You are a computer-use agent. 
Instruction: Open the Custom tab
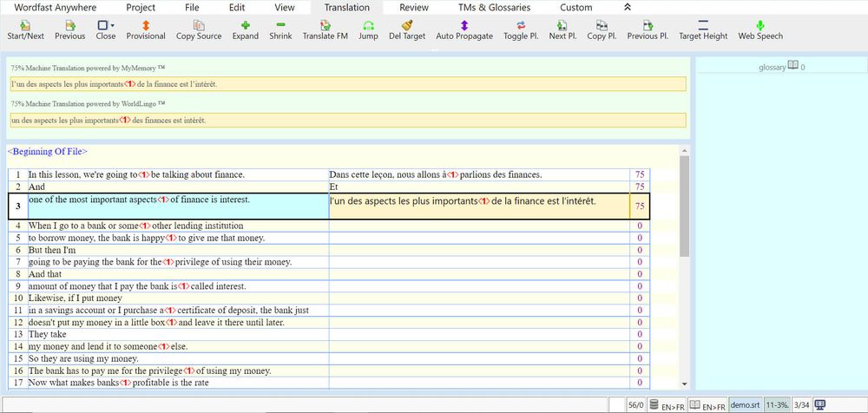point(575,7)
